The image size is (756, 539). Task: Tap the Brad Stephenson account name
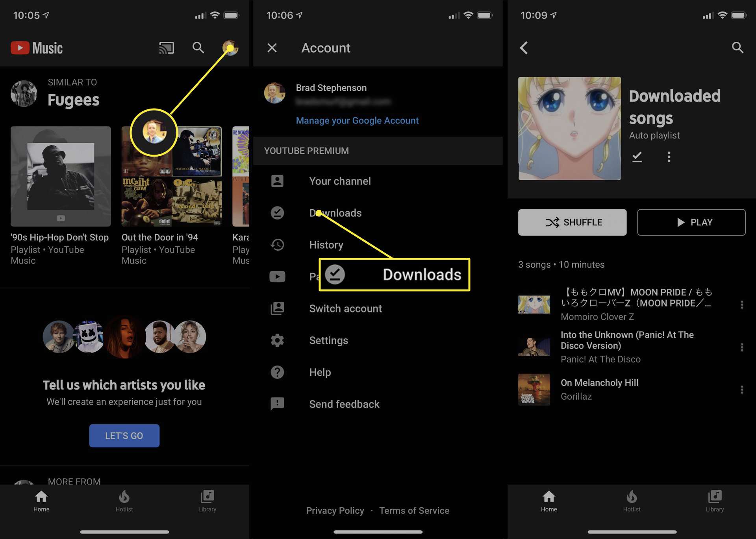(x=331, y=88)
